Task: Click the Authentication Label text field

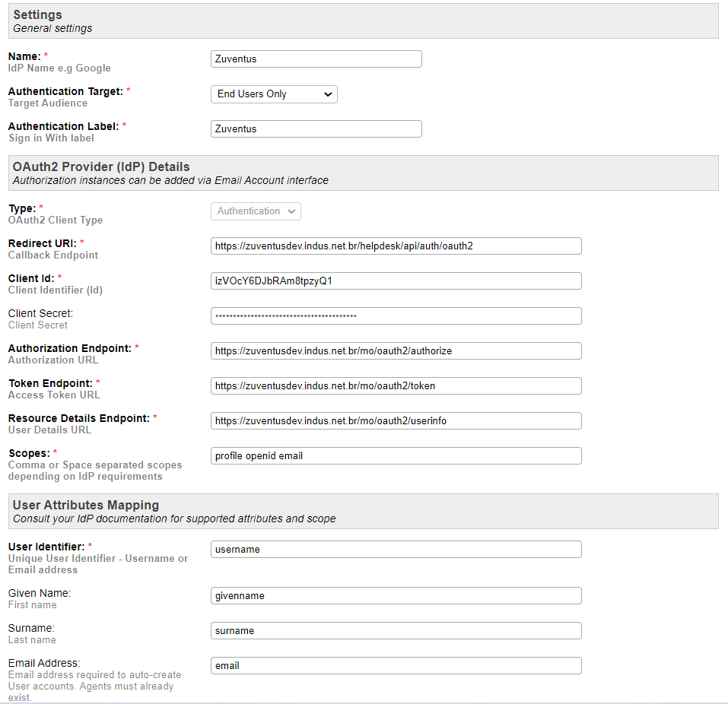Action: 316,128
